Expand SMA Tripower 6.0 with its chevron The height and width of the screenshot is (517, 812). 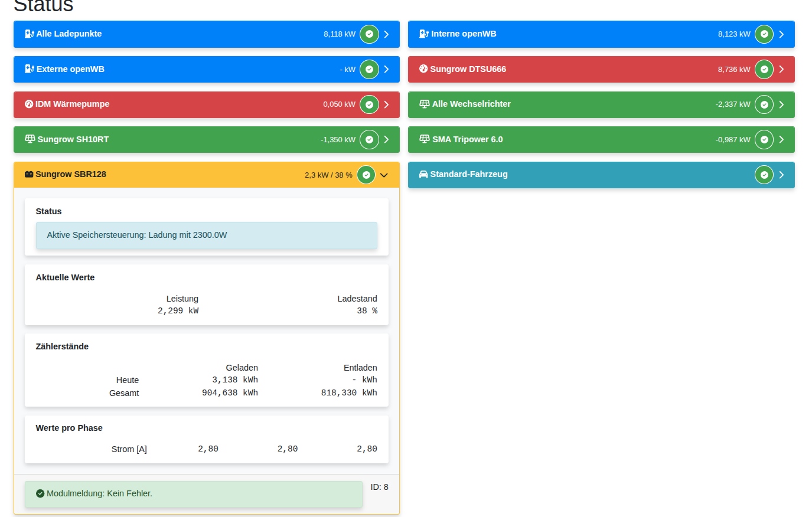(781, 139)
